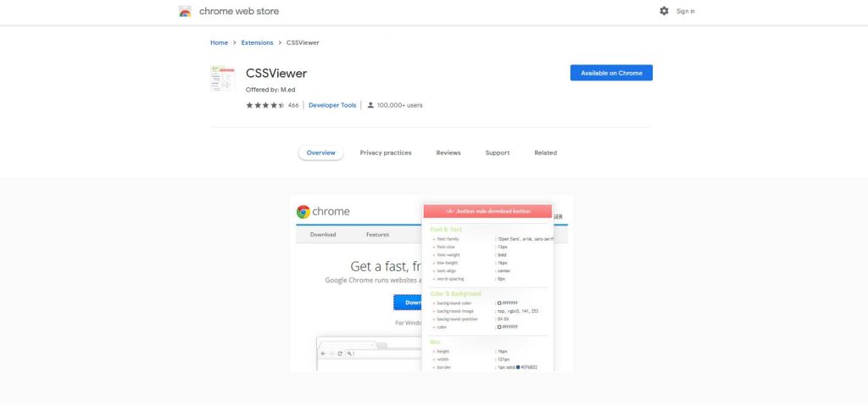The image size is (868, 406).
Task: Go to Extensions breadcrumb
Action: coord(257,42)
